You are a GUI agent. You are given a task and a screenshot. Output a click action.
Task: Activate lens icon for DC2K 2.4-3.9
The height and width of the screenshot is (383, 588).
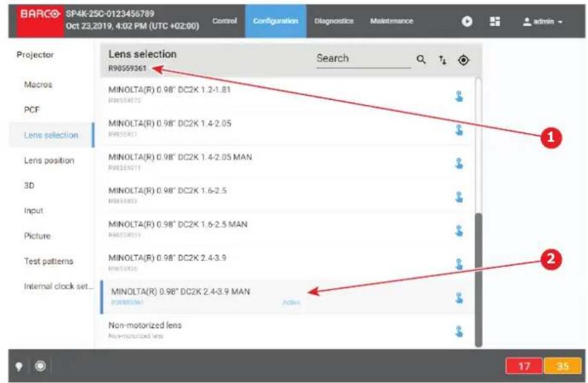click(x=459, y=264)
